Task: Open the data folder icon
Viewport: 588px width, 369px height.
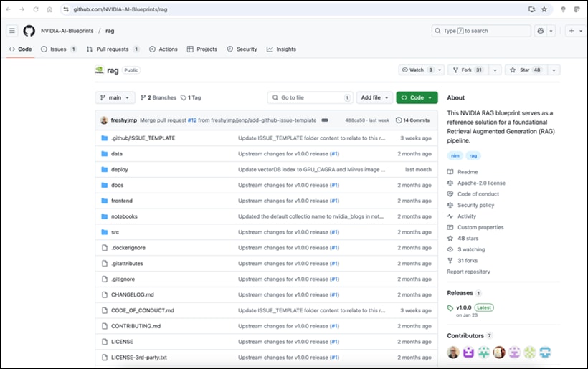Action: point(105,154)
